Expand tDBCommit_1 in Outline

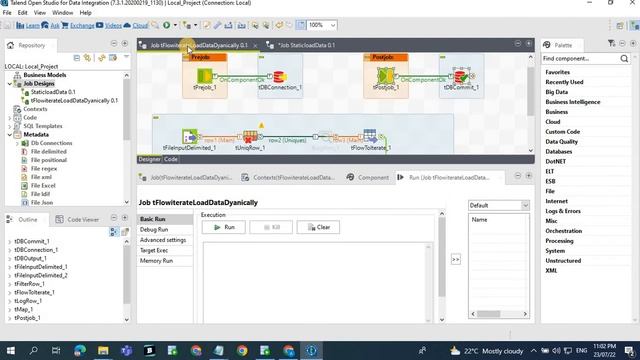(10, 242)
